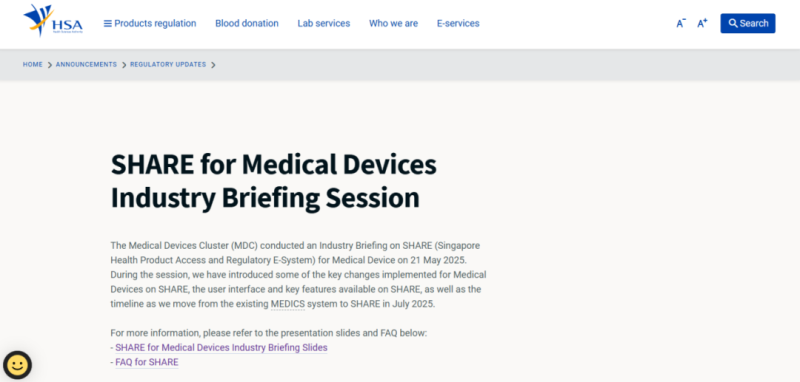Open the Blood donation menu
Viewport: 800px width, 382px height.
click(x=247, y=23)
